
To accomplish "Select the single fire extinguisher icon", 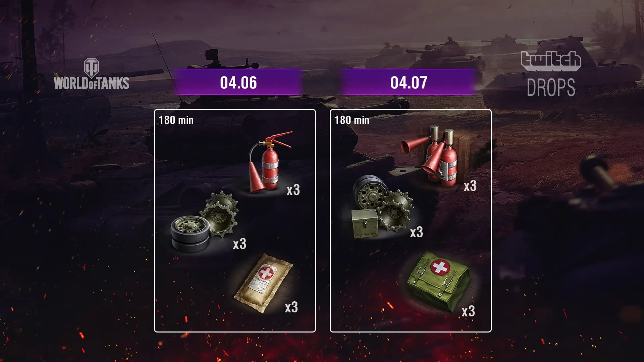I will point(270,163).
